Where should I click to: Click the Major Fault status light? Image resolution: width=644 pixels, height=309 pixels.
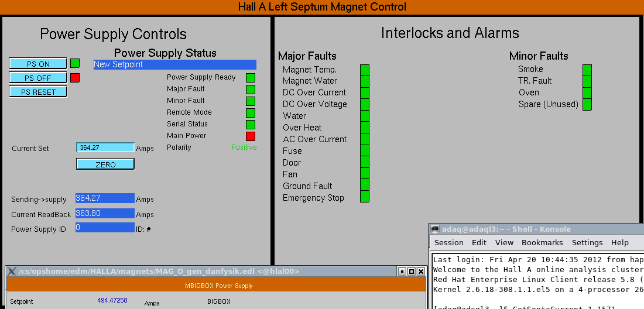[251, 89]
